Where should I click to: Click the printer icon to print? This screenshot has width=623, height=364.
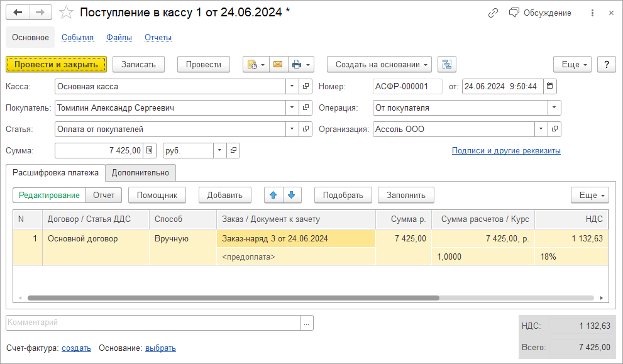click(x=297, y=64)
